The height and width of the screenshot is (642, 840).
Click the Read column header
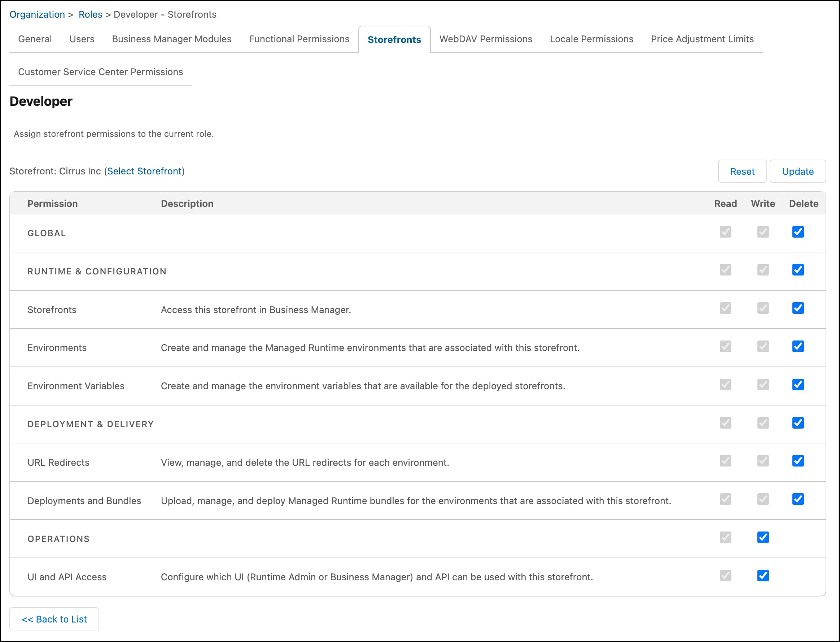pyautogui.click(x=726, y=204)
